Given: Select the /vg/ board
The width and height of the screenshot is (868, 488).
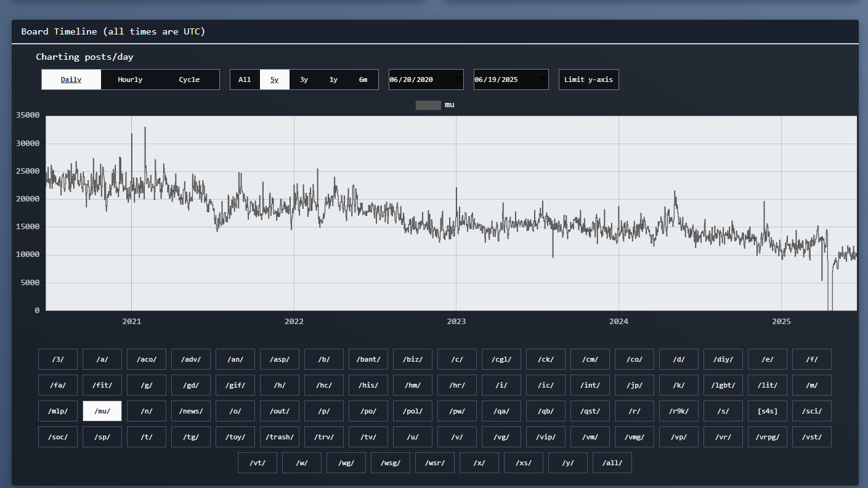Looking at the screenshot, I should coord(501,437).
